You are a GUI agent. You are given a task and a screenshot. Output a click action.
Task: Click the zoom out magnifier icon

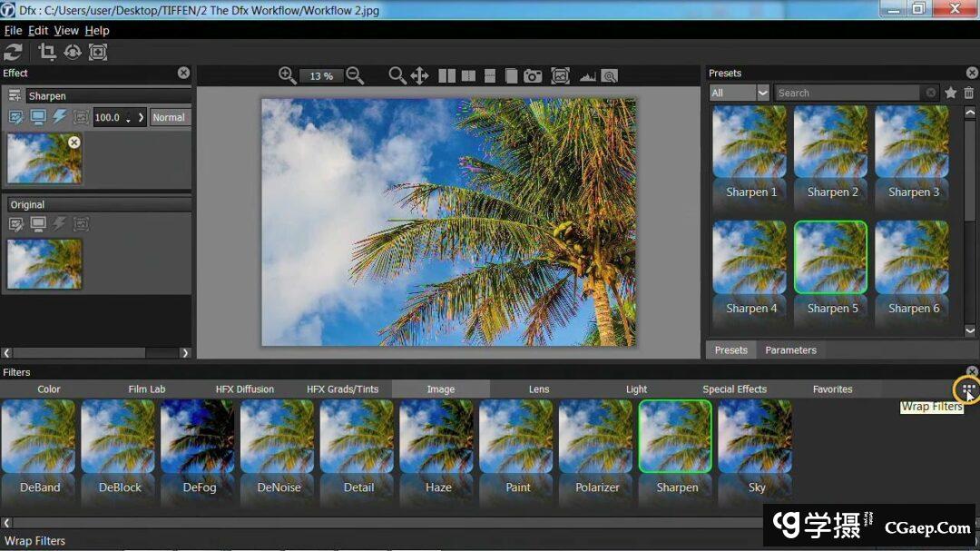click(x=355, y=75)
